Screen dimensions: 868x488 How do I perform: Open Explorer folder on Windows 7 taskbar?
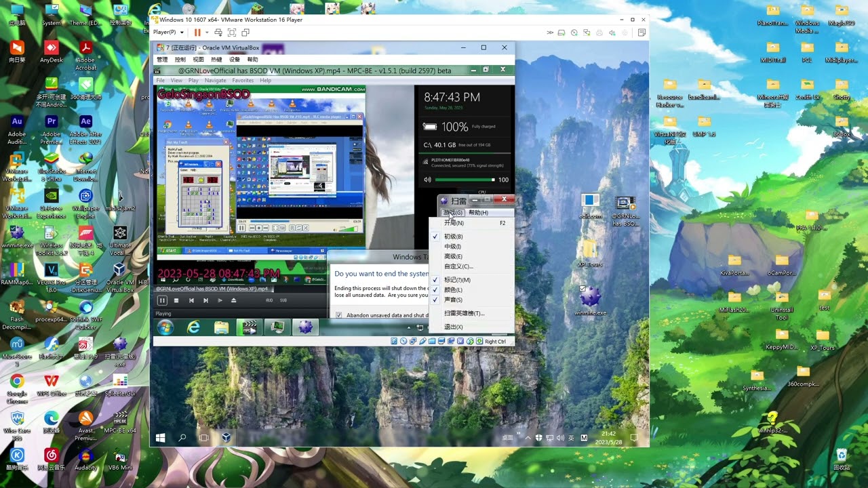(222, 327)
